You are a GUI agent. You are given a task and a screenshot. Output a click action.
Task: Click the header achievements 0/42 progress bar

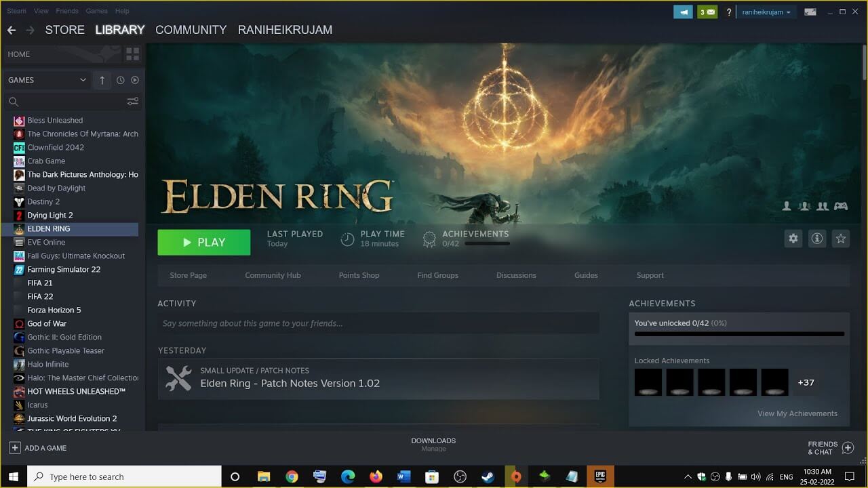pyautogui.click(x=487, y=243)
